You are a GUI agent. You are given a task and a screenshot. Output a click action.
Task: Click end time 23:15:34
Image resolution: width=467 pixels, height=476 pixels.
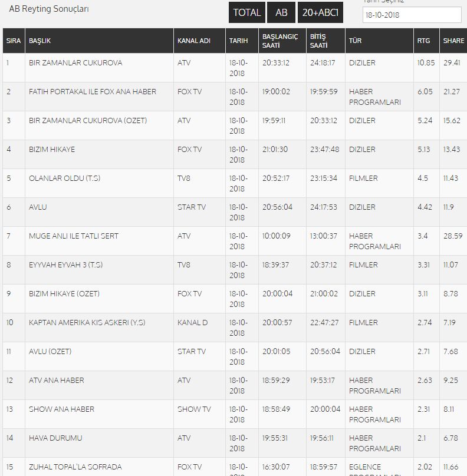[x=324, y=178]
